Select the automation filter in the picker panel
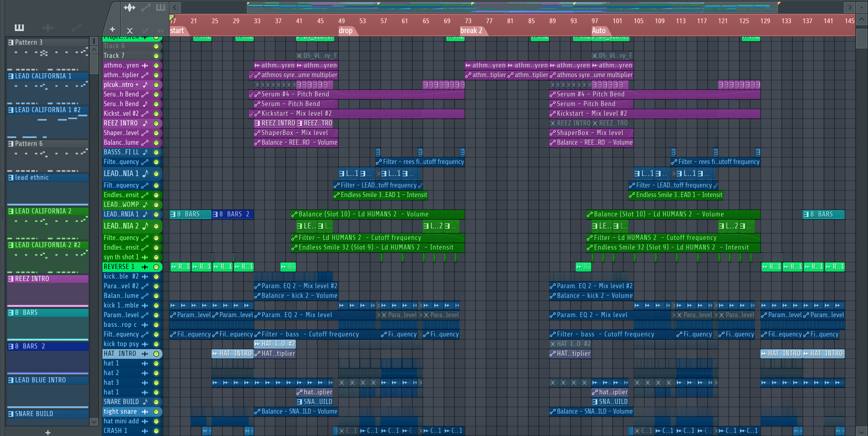The image size is (868, 436). pyautogui.click(x=77, y=27)
